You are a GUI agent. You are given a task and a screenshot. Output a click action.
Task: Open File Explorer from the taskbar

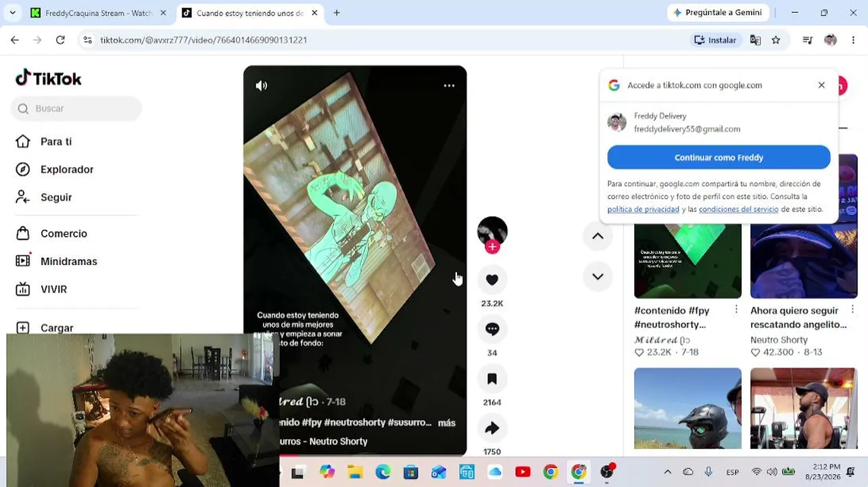pos(355,472)
